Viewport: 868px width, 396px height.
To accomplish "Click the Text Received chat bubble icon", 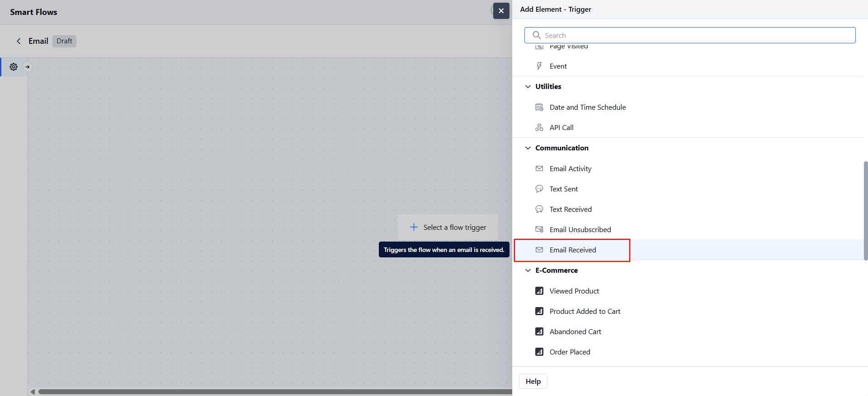I will (539, 209).
